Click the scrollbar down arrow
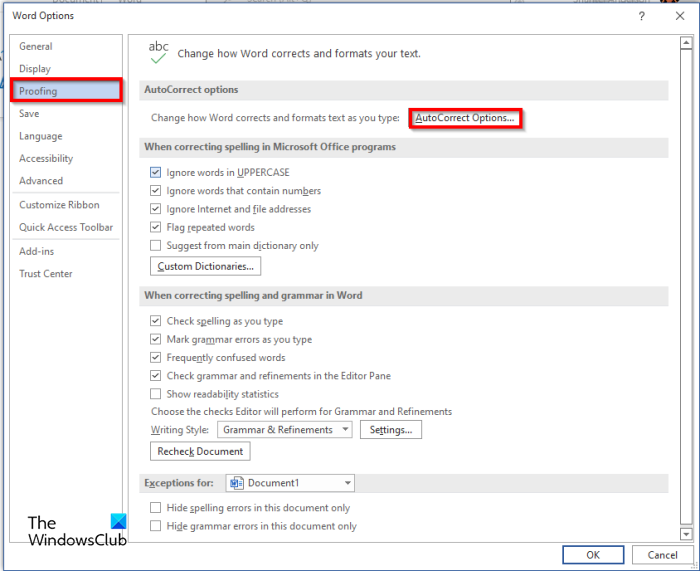Screen dimensions: 700x571 point(686,533)
